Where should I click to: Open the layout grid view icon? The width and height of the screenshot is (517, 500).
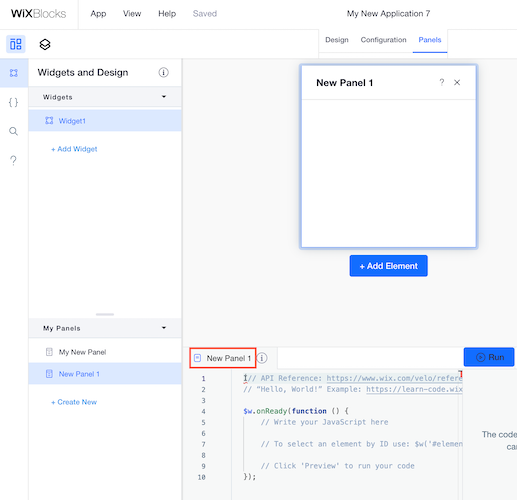pyautogui.click(x=16, y=44)
